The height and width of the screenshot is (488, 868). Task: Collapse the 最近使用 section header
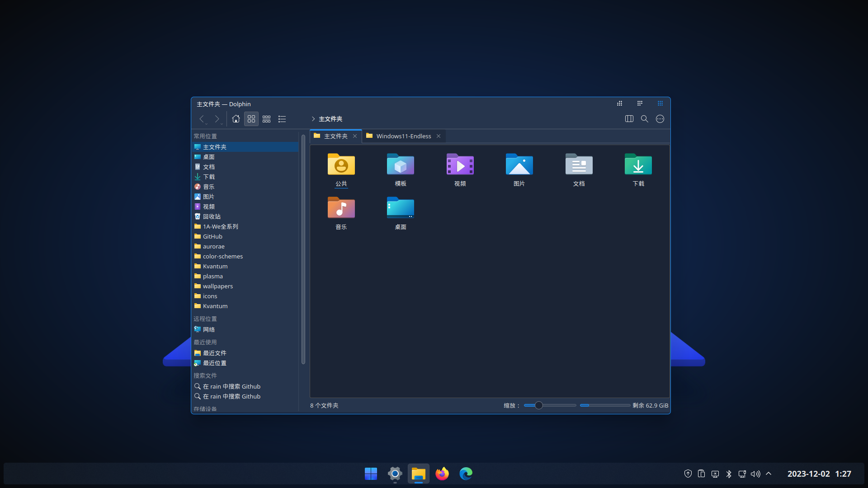(x=205, y=342)
